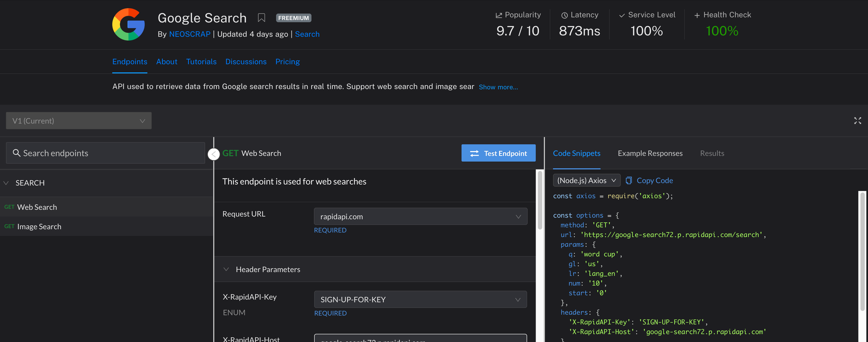Click the Latency clock icon

pyautogui.click(x=565, y=15)
